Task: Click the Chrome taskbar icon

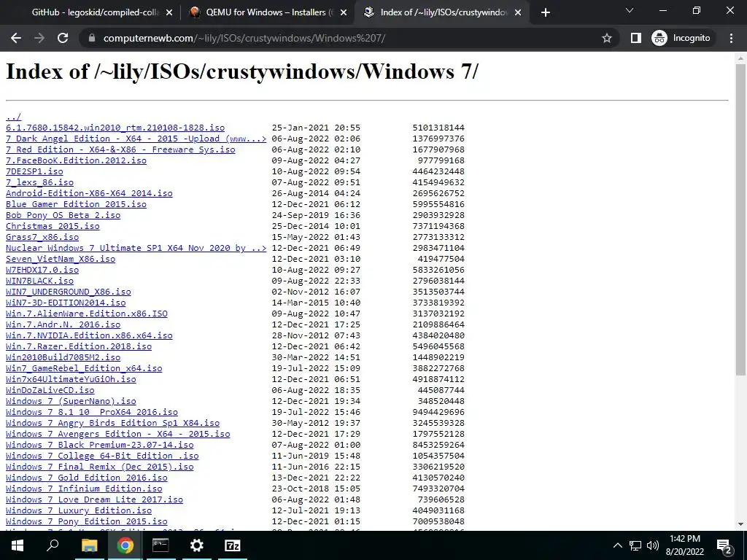Action: pos(125,545)
